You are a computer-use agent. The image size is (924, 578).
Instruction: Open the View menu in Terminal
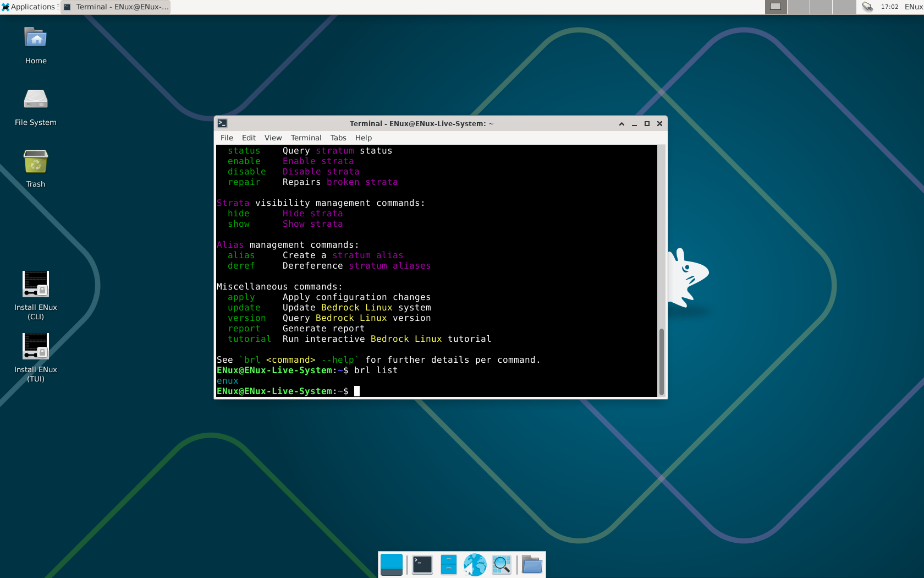click(x=273, y=138)
